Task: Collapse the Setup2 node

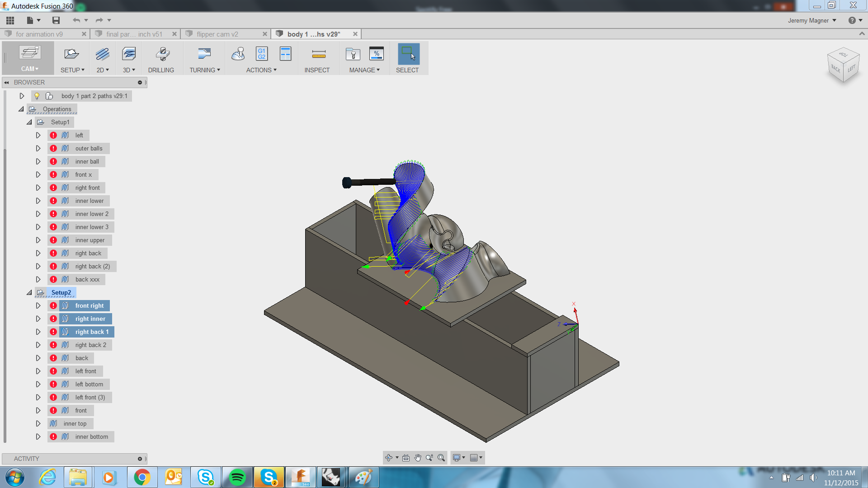Action: pyautogui.click(x=29, y=292)
